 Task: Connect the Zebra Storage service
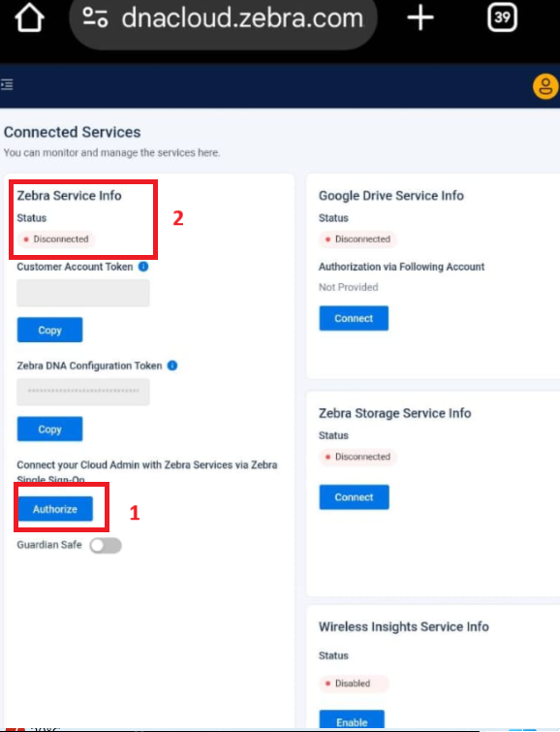tap(354, 497)
